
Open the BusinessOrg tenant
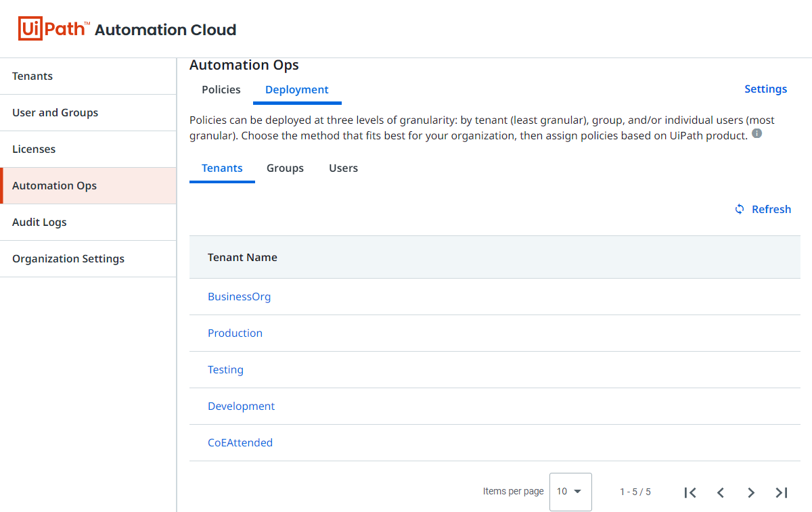click(x=240, y=297)
